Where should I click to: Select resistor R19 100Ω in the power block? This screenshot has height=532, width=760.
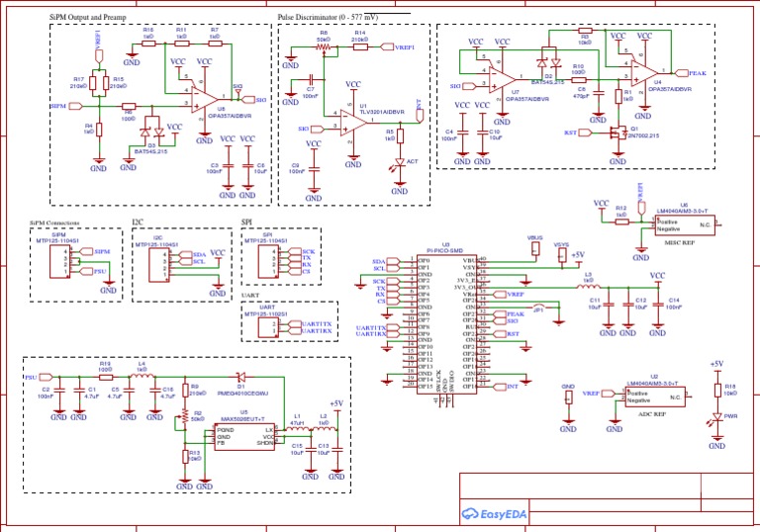(x=106, y=377)
